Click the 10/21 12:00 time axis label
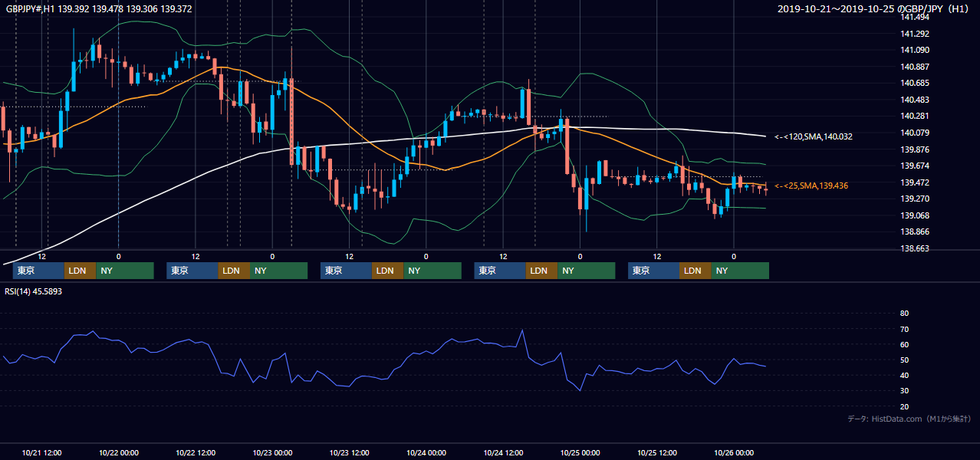980x460 pixels. pyautogui.click(x=42, y=452)
